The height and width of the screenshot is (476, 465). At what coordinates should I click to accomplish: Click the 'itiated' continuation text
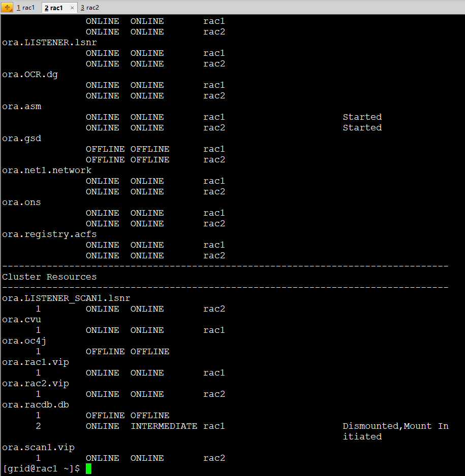362,437
